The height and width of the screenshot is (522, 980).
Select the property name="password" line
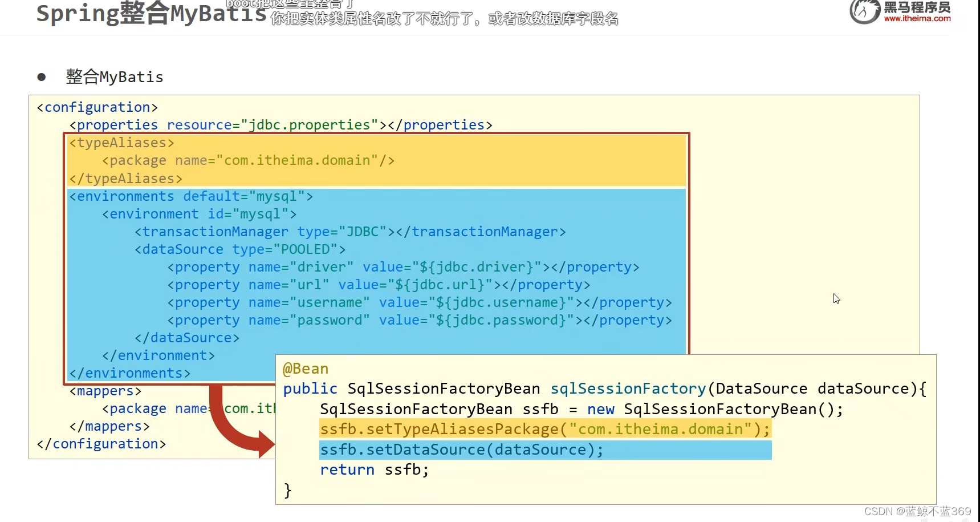[420, 320]
